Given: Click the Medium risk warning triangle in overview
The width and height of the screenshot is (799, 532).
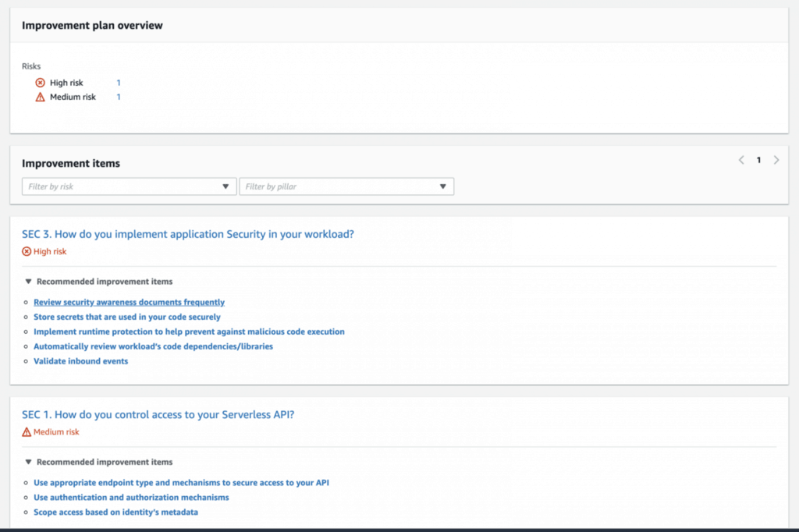Looking at the screenshot, I should click(x=41, y=97).
